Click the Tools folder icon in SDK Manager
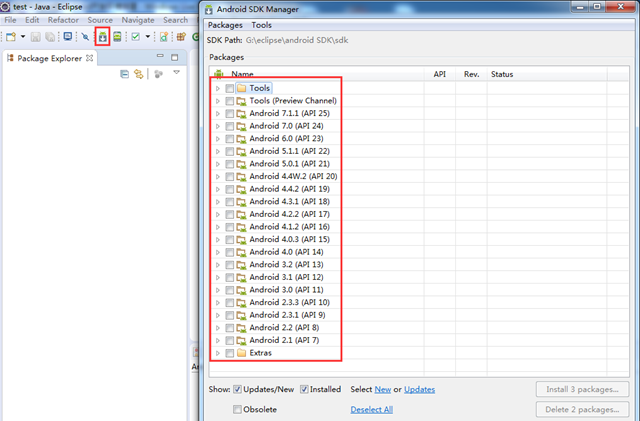The height and width of the screenshot is (421, 640). pos(242,88)
